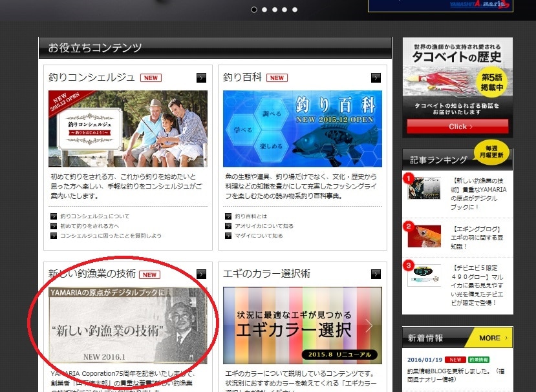
Task: Open the 釣りコンシェルジュ family fishing banner
Action: (x=128, y=129)
